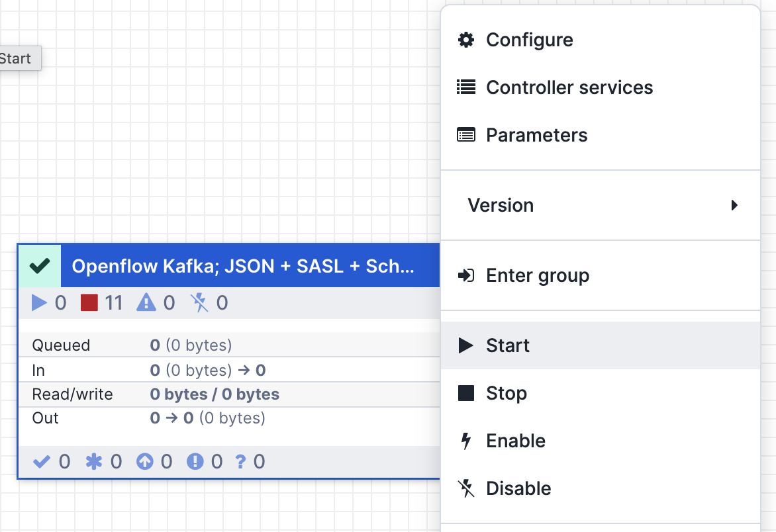Click the Parameters icon in context menu
The width and height of the screenshot is (776, 532).
[x=465, y=134]
